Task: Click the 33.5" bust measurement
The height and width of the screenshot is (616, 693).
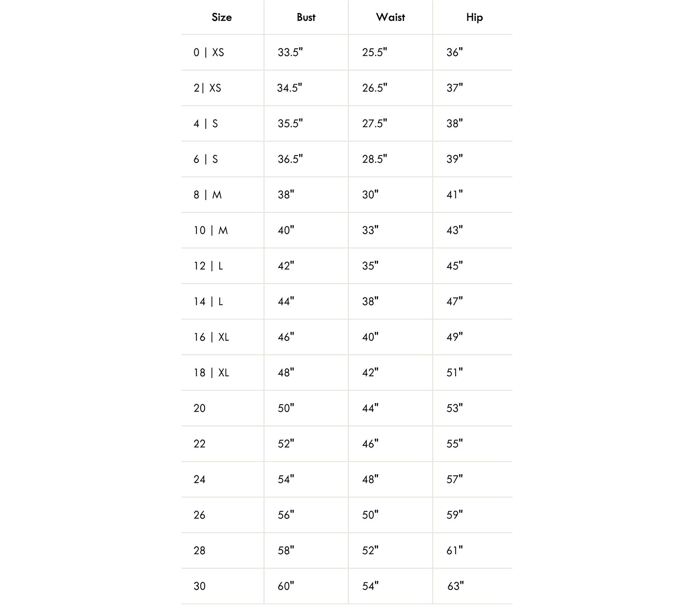Action: click(x=290, y=53)
